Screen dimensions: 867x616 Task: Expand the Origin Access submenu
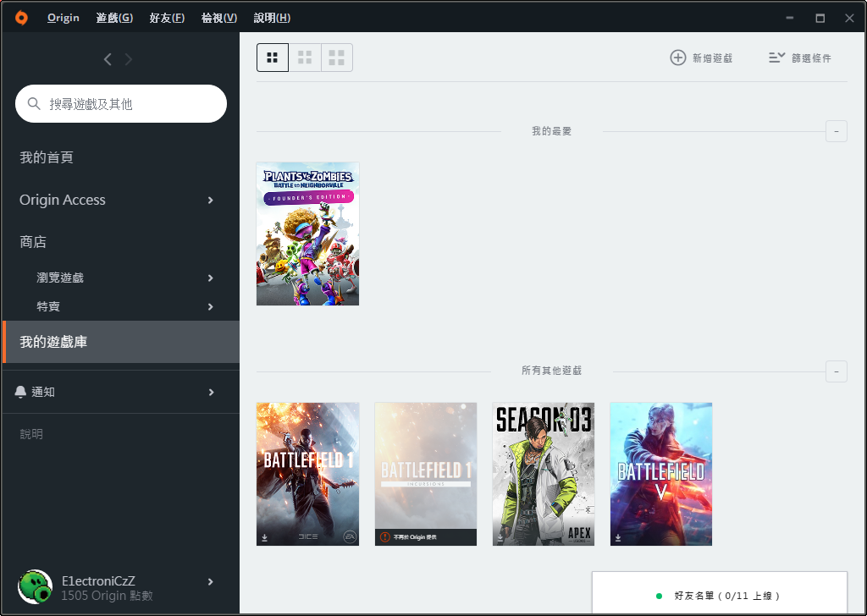210,200
